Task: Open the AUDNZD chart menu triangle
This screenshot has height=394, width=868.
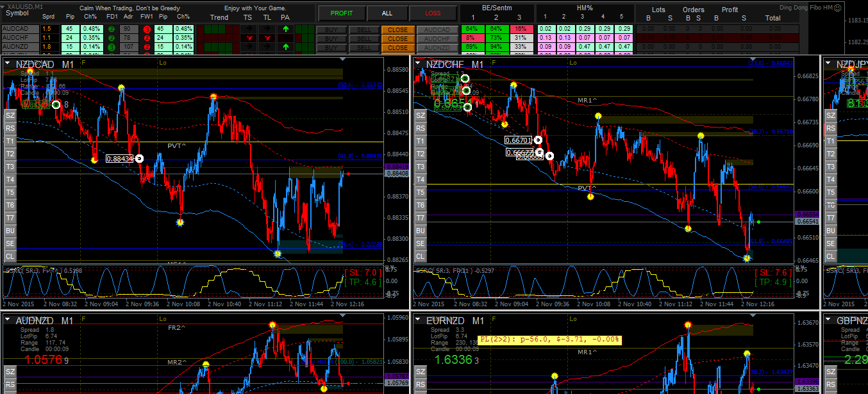Action: [x=8, y=320]
